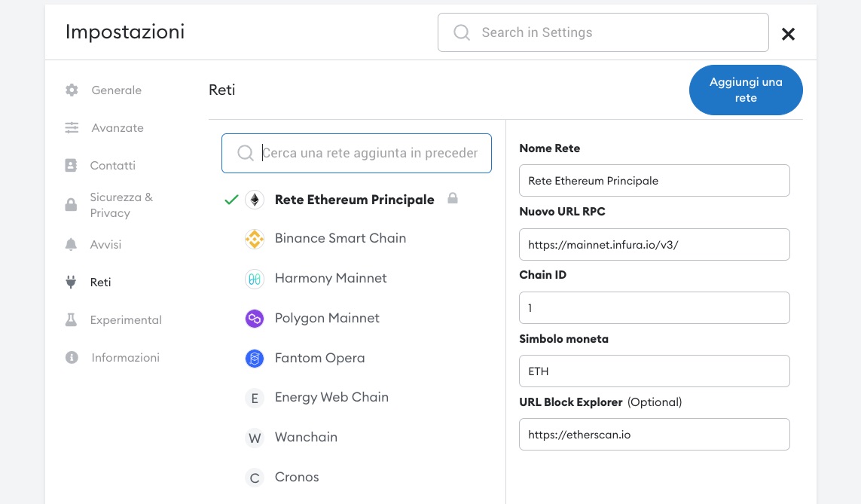Image resolution: width=861 pixels, height=504 pixels.
Task: Click the Binance Smart Chain logo
Action: pos(255,239)
